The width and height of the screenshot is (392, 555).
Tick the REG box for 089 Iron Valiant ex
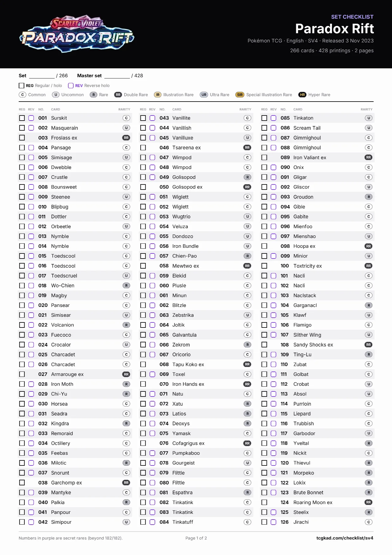tap(264, 158)
